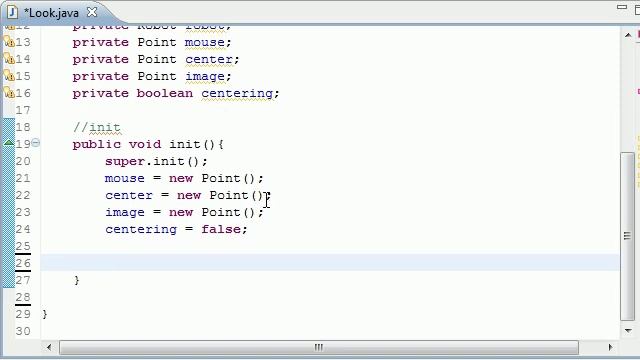Screen dimensions: 640x360
Task: Click warning marker on line 15
Action: [9, 76]
